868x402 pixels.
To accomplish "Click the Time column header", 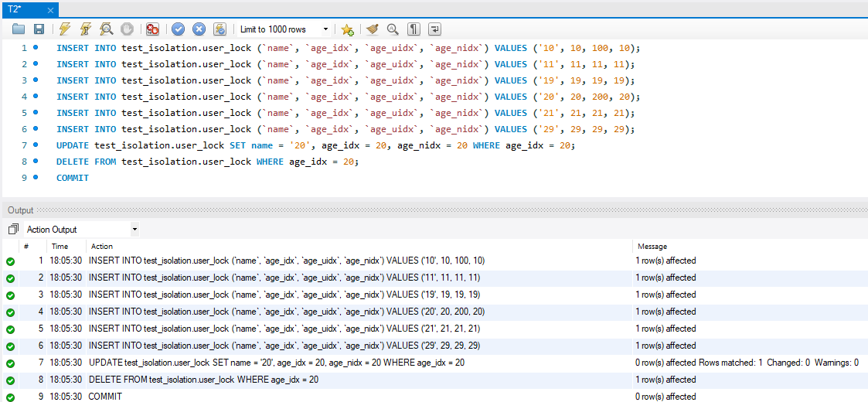I will click(60, 247).
